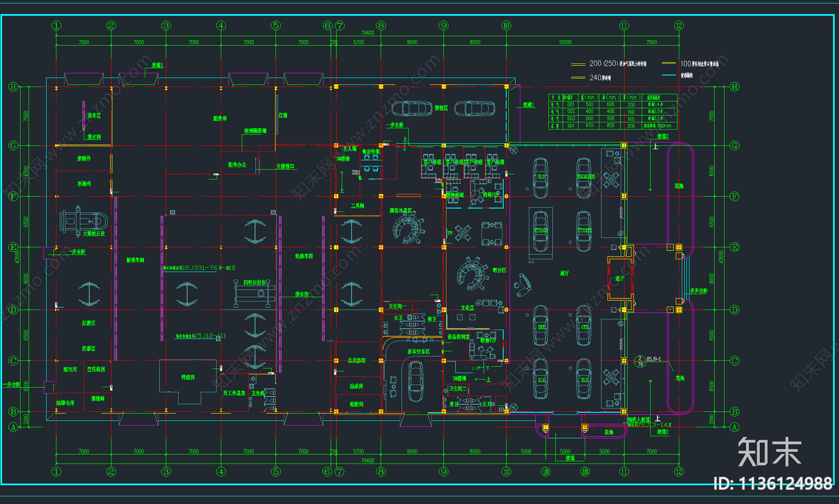Click the 轮胎间 room label
The width and height of the screenshot is (839, 504).
tap(356, 404)
